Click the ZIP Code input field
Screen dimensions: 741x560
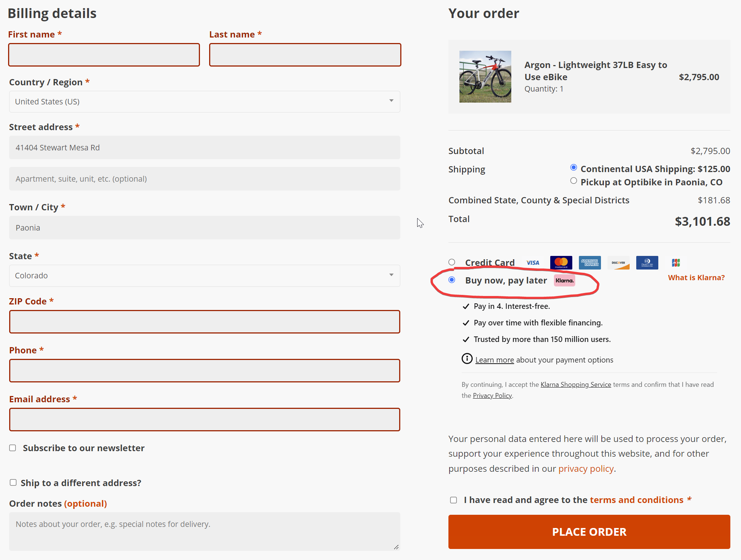(204, 322)
